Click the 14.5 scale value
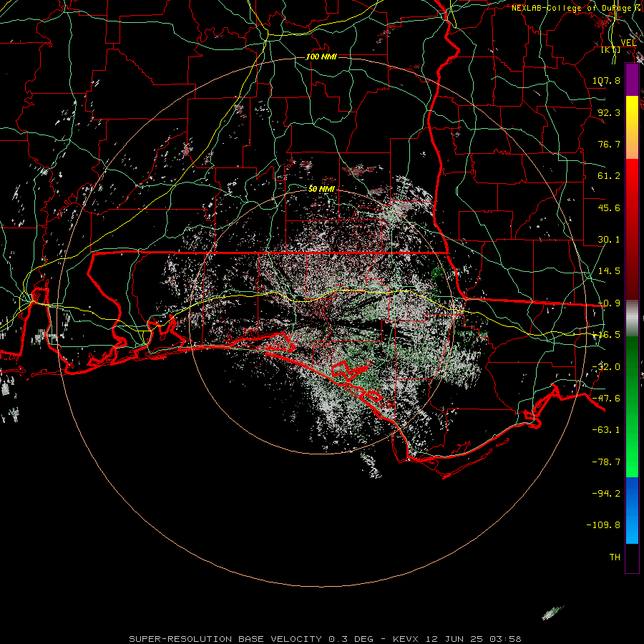Image resolution: width=644 pixels, height=644 pixels. (609, 271)
